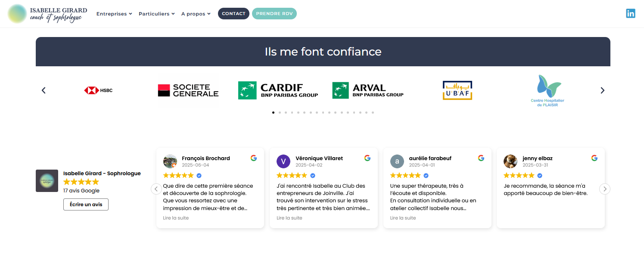Image resolution: width=644 pixels, height=263 pixels.
Task: Show next client logos with right arrow
Action: (x=602, y=90)
